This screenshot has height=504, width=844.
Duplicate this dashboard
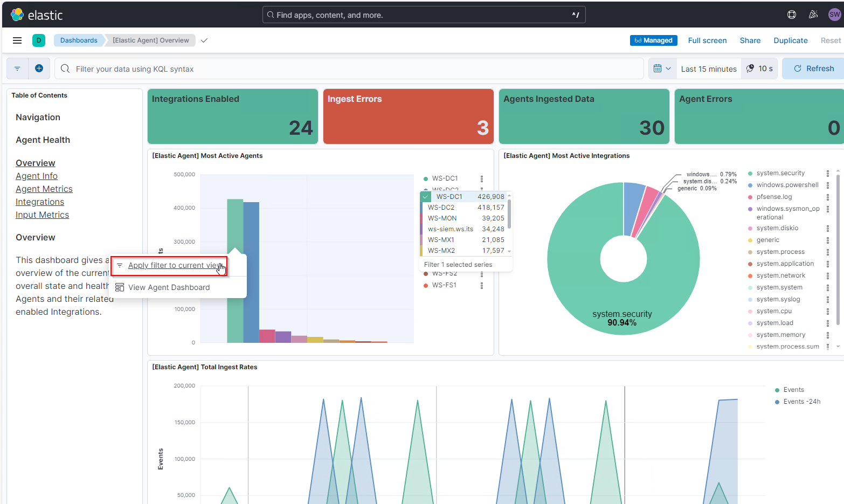pyautogui.click(x=791, y=40)
